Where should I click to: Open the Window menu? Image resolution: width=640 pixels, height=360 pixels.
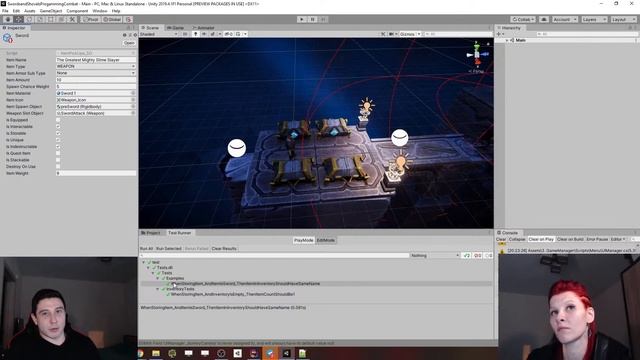[x=100, y=11]
